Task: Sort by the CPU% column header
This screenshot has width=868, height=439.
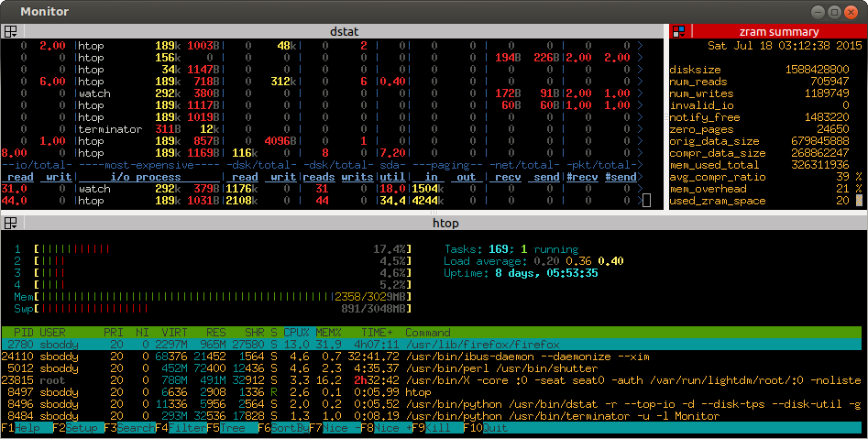Action: (296, 332)
